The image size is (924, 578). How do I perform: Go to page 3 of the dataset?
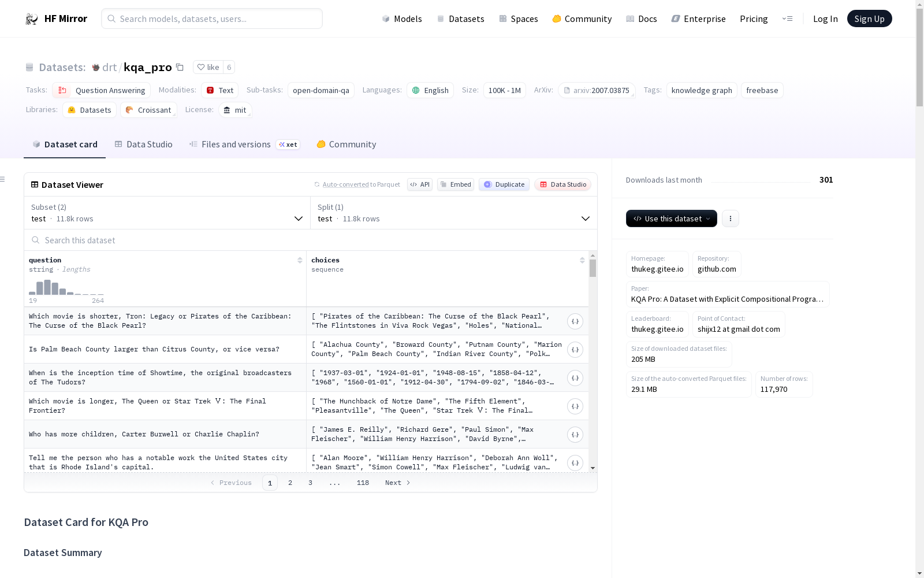310,483
